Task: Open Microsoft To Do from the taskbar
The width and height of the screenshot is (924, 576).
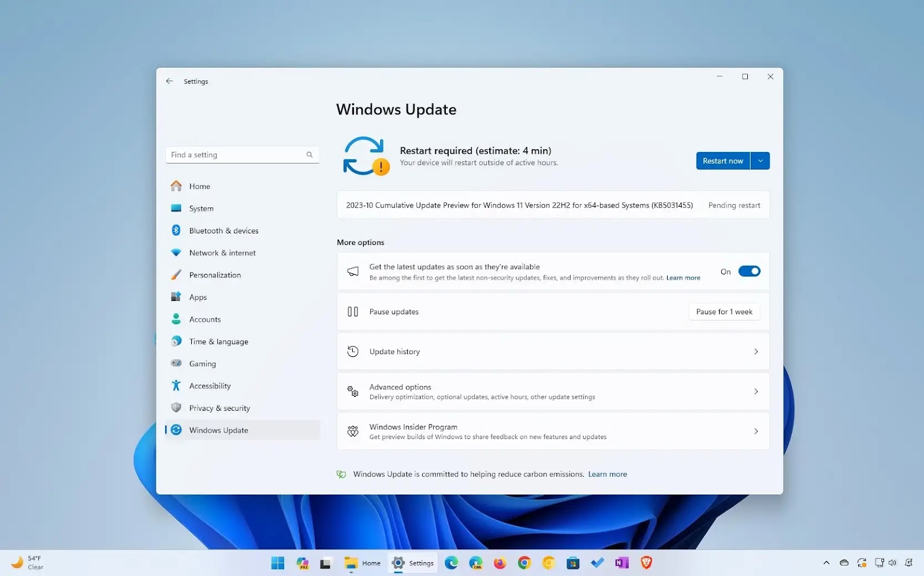Action: click(597, 563)
